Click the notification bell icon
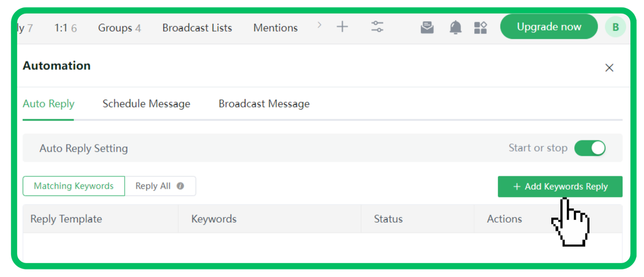644x277 pixels. [455, 28]
